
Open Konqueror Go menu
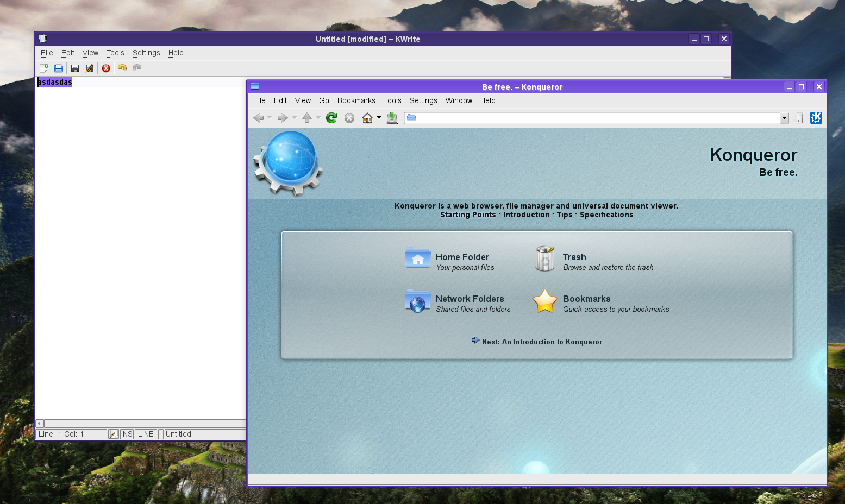point(324,100)
